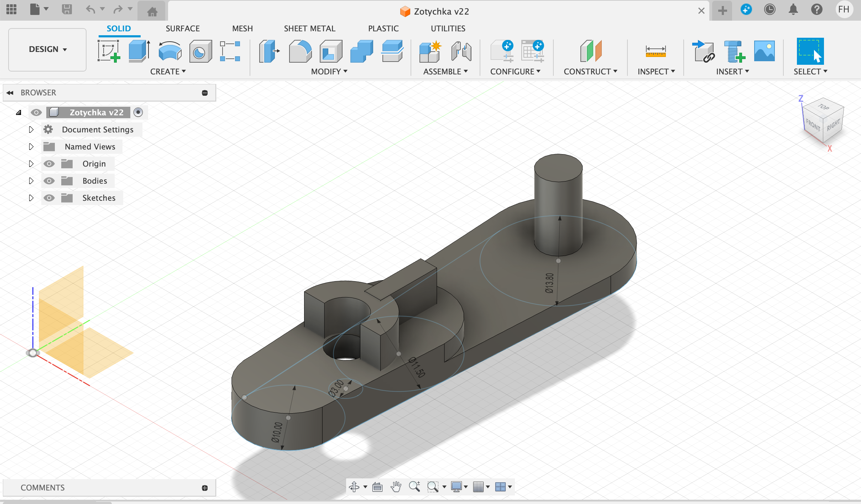Expand the Bodies node
Viewport: 861px width, 504px height.
pyautogui.click(x=31, y=181)
